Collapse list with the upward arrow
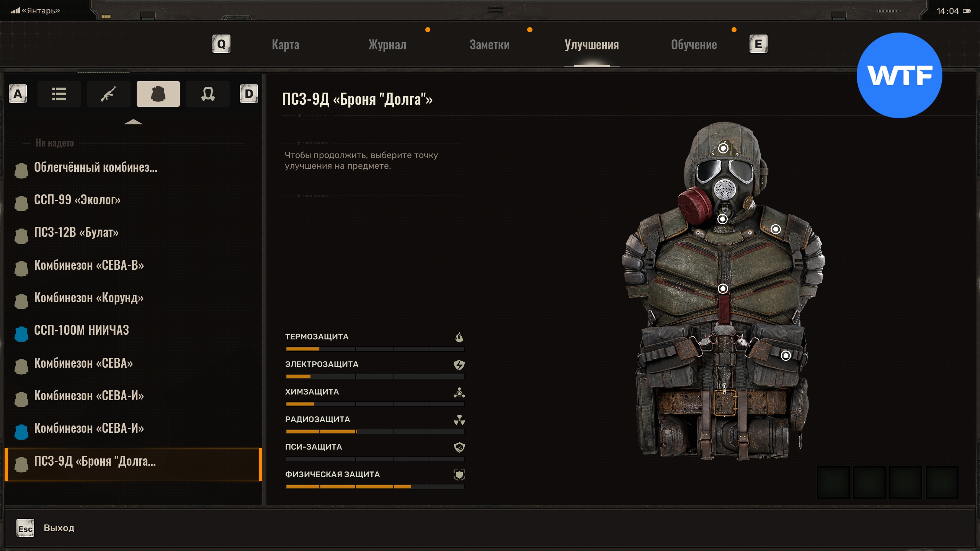The image size is (980, 551). coord(133,122)
